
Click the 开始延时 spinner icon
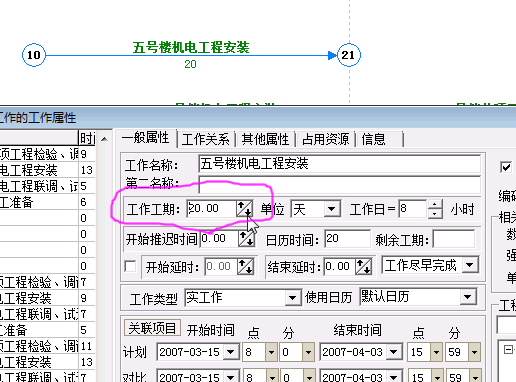246,267
